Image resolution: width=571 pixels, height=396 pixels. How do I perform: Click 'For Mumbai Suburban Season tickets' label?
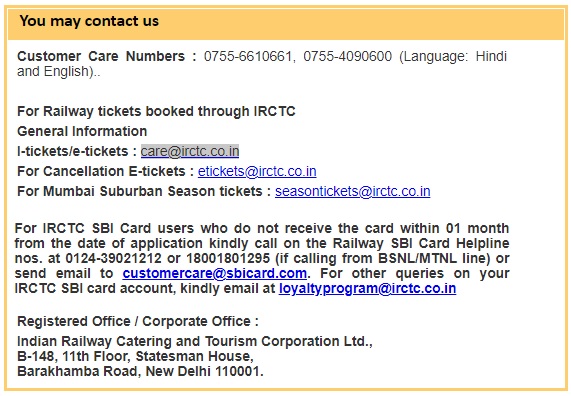[x=139, y=191]
